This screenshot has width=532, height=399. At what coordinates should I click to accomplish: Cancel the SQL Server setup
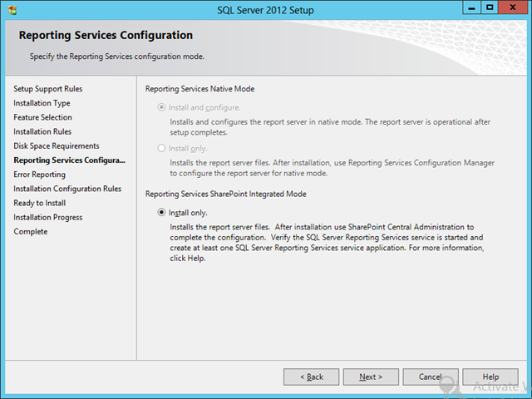pos(431,377)
